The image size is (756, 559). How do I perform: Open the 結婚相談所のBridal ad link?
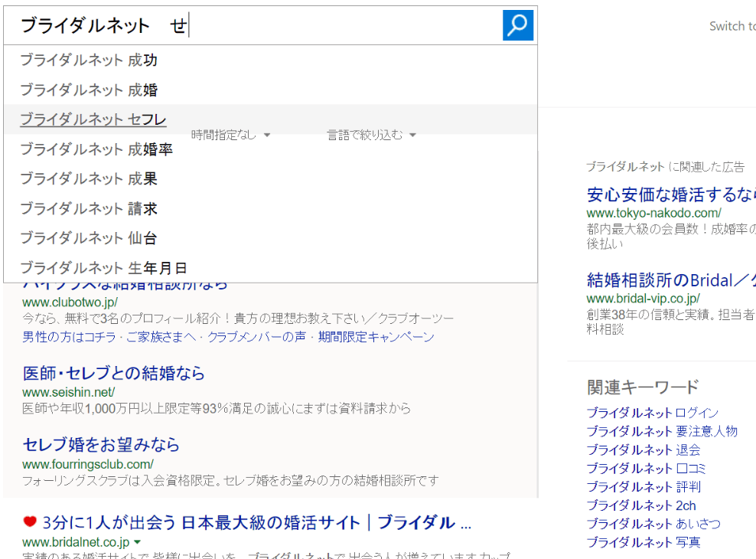tap(670, 279)
